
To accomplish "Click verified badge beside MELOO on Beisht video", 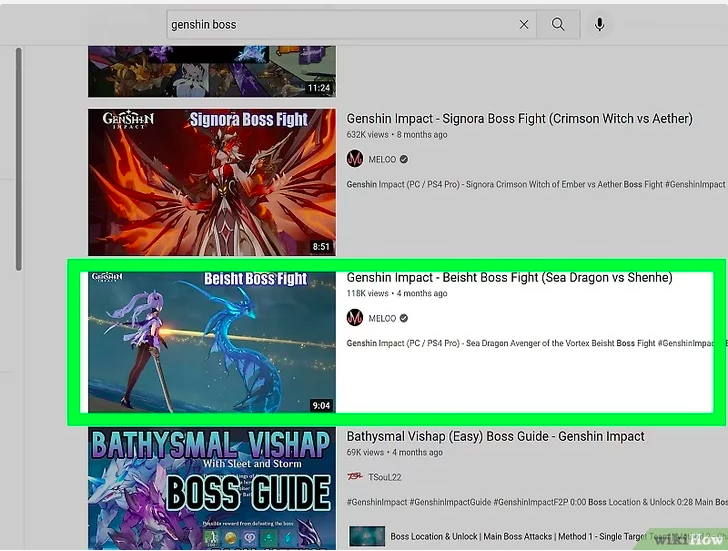I will pyautogui.click(x=404, y=318).
